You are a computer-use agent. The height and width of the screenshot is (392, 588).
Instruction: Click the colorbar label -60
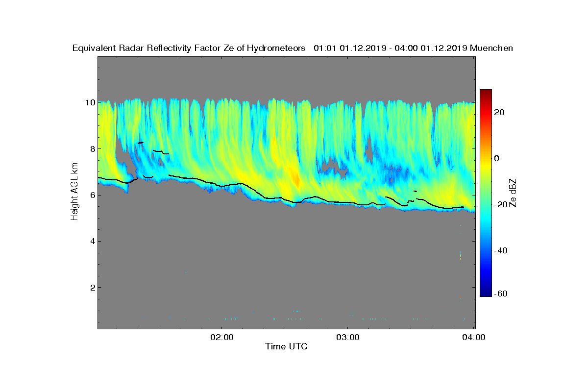pos(502,294)
